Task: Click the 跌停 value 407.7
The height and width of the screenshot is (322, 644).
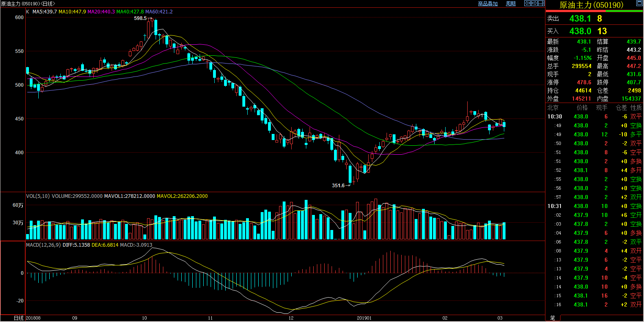Action: 634,82
